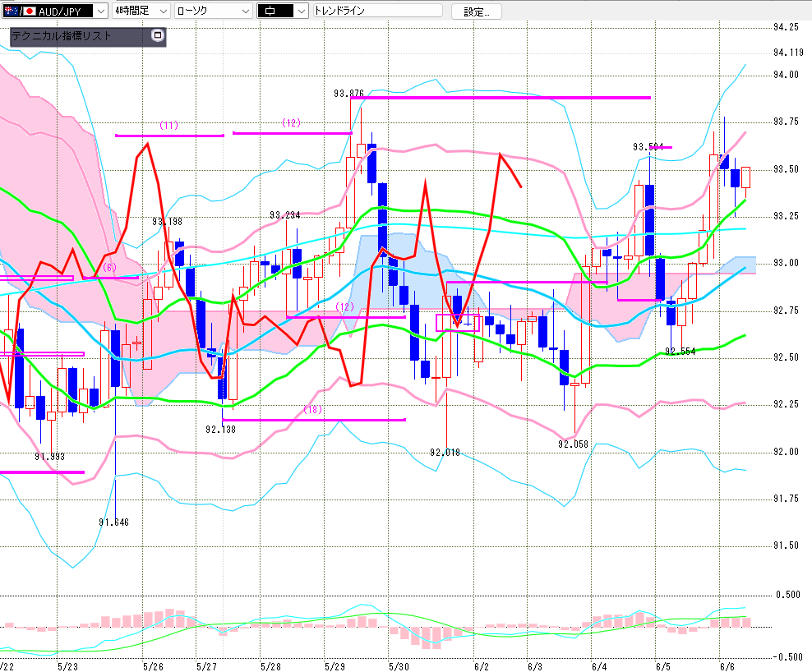Open the 設定... settings button
This screenshot has height=672, width=812.
click(x=477, y=12)
